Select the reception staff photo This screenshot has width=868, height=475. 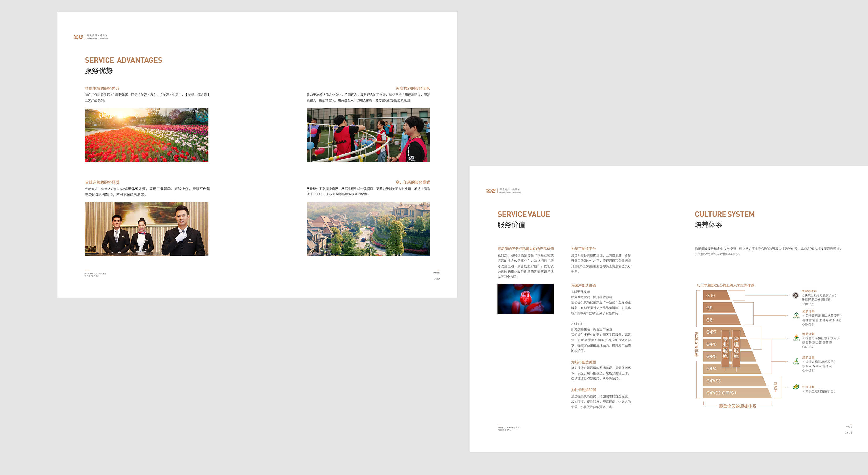pos(146,229)
